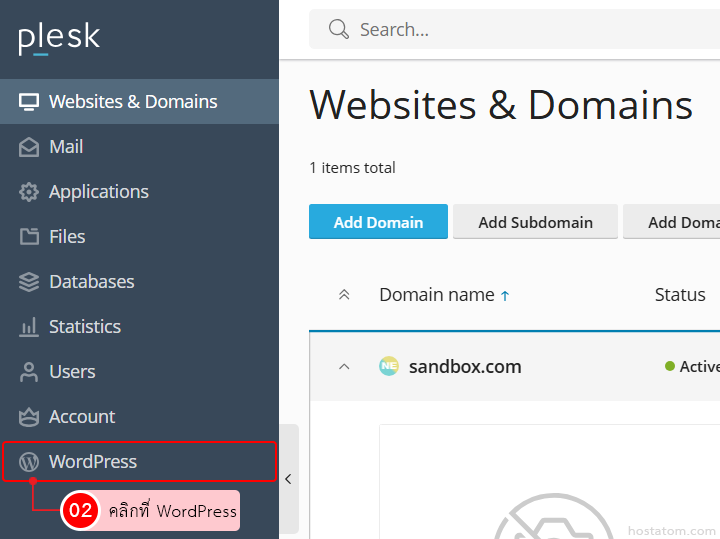720x539 pixels.
Task: Collapse all domains with the double chevron
Action: coord(344,295)
